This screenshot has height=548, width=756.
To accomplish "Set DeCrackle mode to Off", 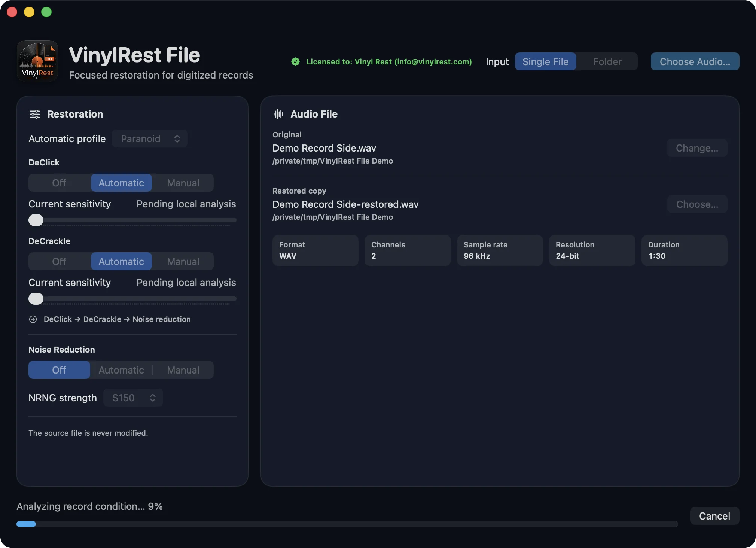I will point(59,261).
